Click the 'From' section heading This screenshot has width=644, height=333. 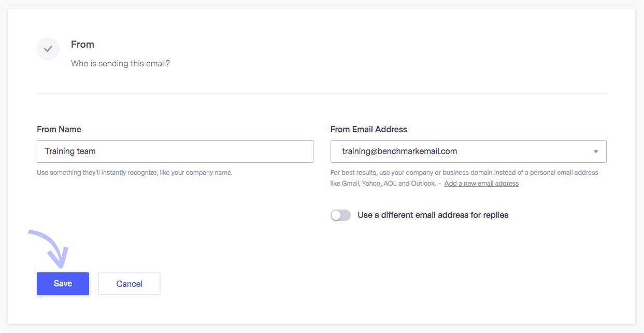(82, 45)
